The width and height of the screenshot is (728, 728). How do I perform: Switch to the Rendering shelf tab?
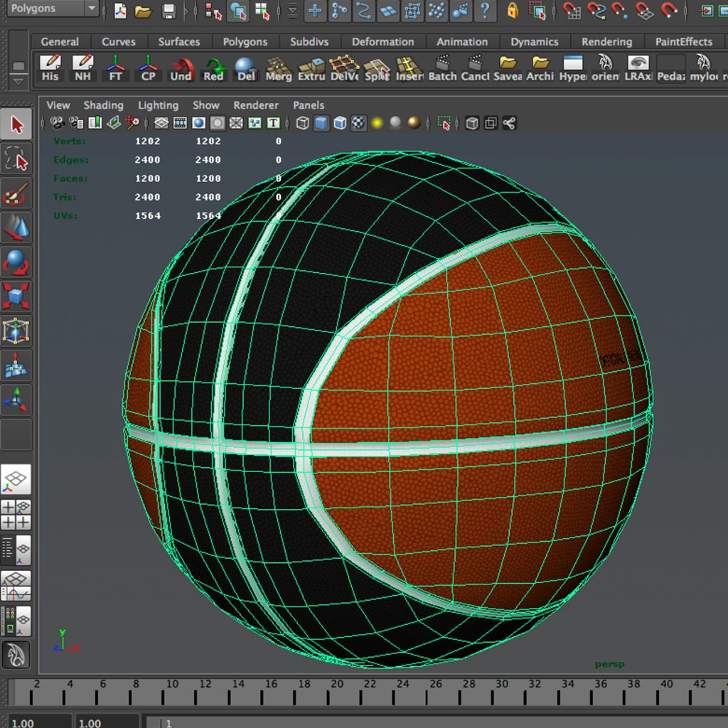[607, 41]
